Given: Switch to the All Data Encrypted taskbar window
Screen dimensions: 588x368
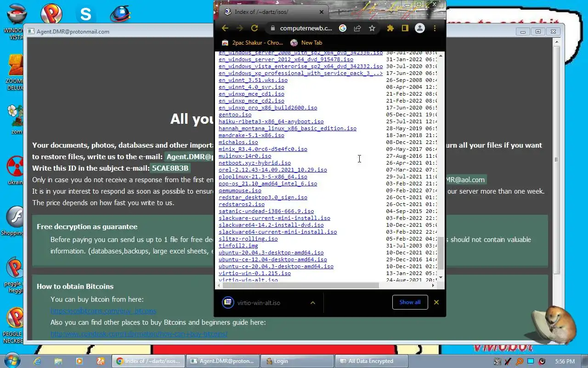Looking at the screenshot, I should click(371, 361).
